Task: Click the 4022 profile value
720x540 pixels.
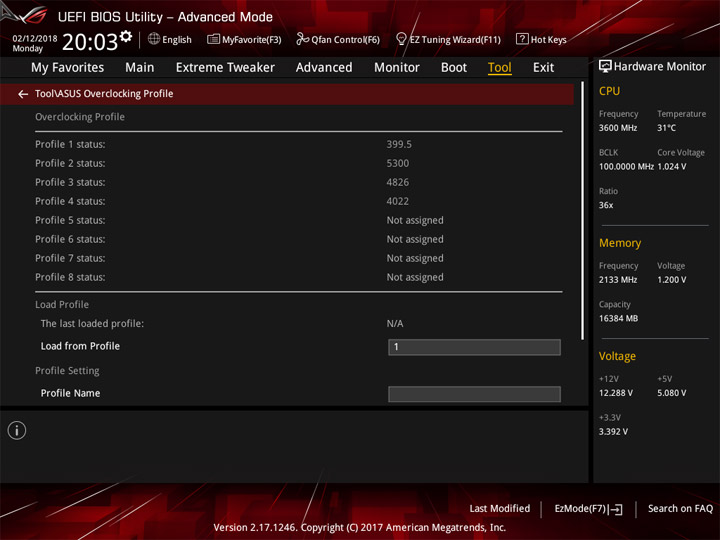Action: pyautogui.click(x=398, y=201)
